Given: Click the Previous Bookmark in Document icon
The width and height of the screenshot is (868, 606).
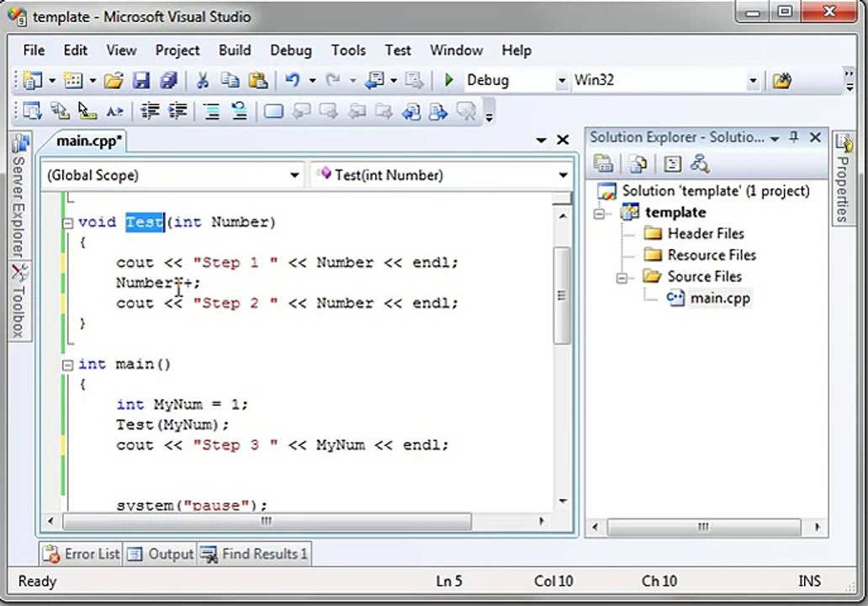Looking at the screenshot, I should coord(410,111).
